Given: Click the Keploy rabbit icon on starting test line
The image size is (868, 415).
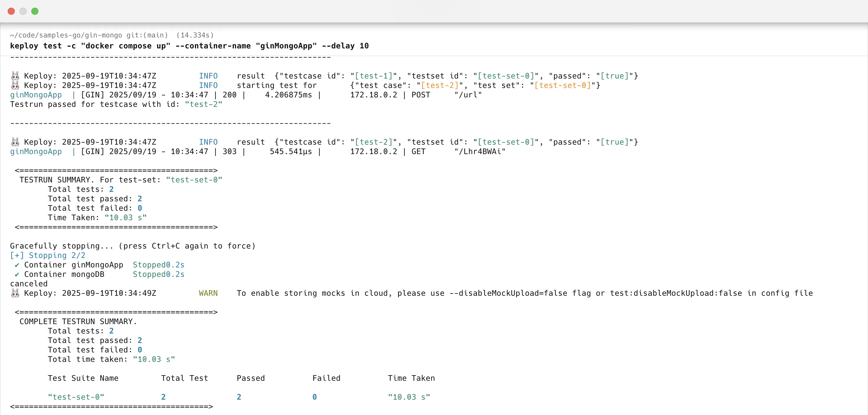Looking at the screenshot, I should click(x=15, y=85).
